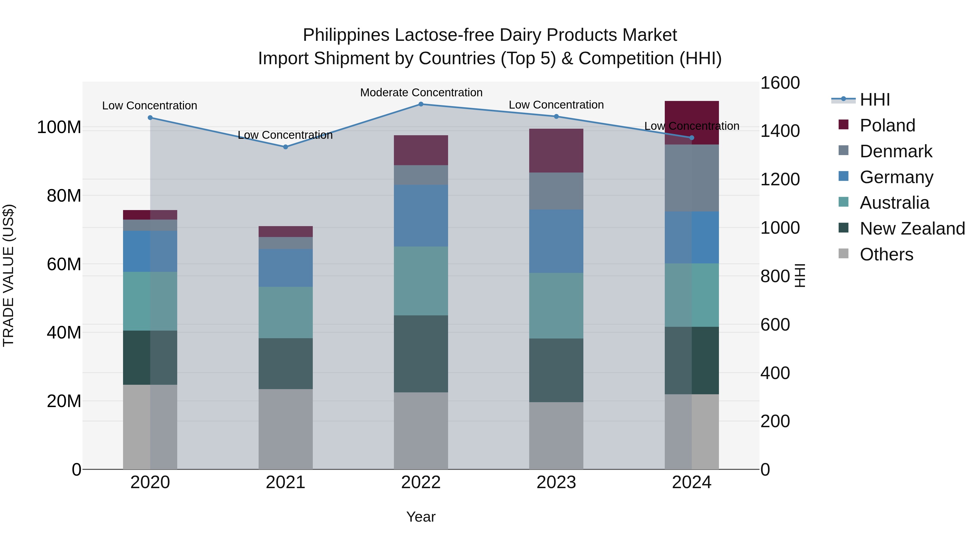Select the Australia segment in 2021 bar
The height and width of the screenshot is (551, 980).
(x=286, y=313)
